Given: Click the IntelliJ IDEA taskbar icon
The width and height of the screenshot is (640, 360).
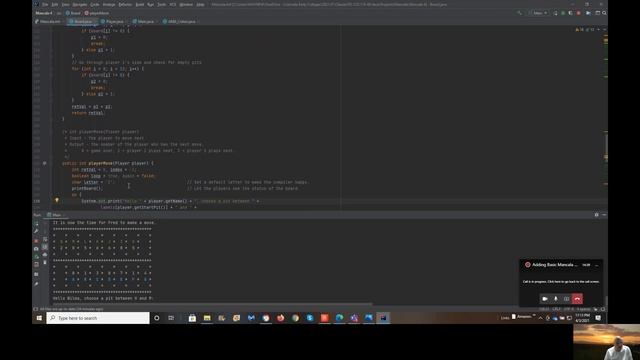Looking at the screenshot, I should 383,318.
